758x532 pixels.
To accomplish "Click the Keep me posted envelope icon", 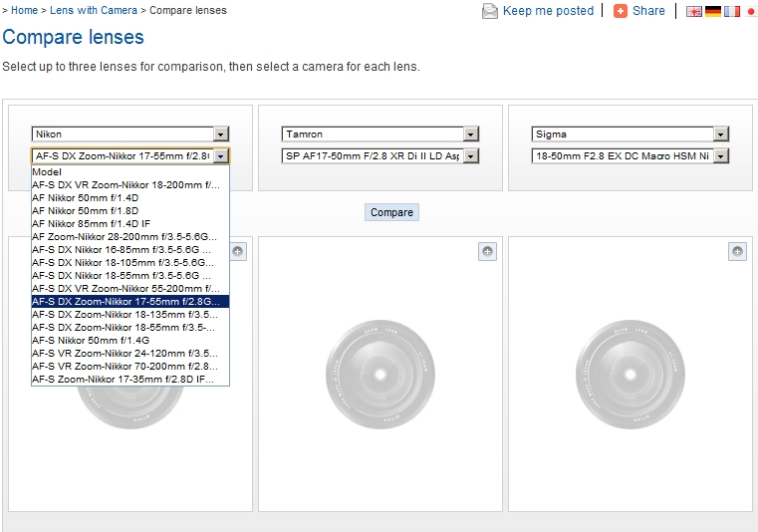I will click(490, 11).
